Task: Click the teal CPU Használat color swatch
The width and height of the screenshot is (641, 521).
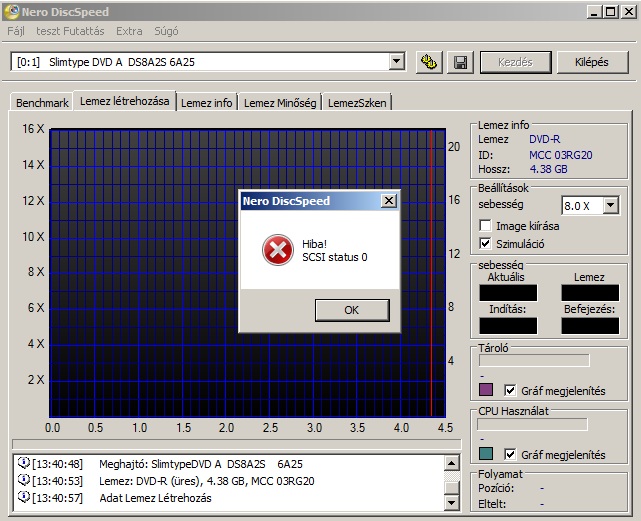Action: (486, 453)
